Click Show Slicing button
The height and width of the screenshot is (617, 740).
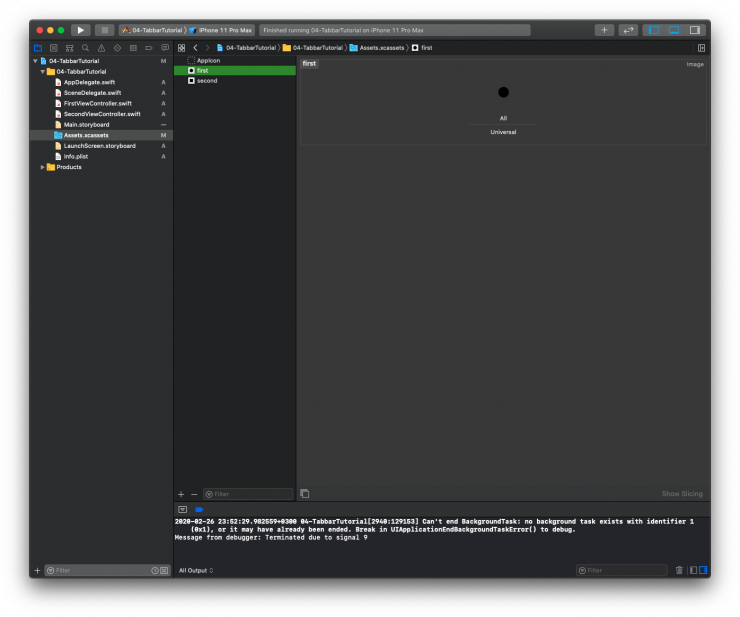(x=681, y=494)
